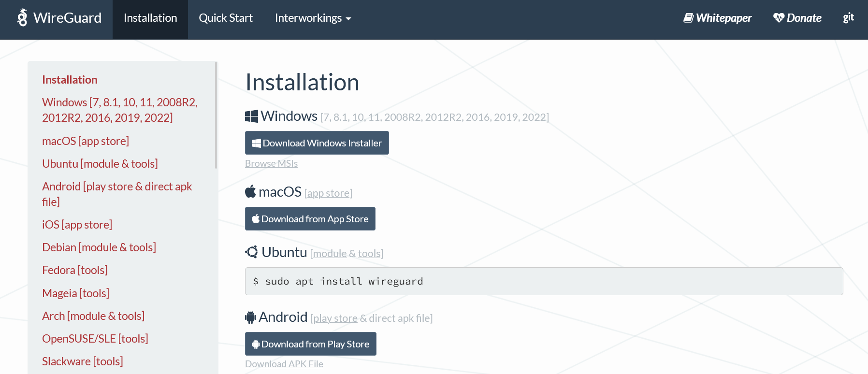
Task: Download the Windows Installer
Action: pos(317,143)
